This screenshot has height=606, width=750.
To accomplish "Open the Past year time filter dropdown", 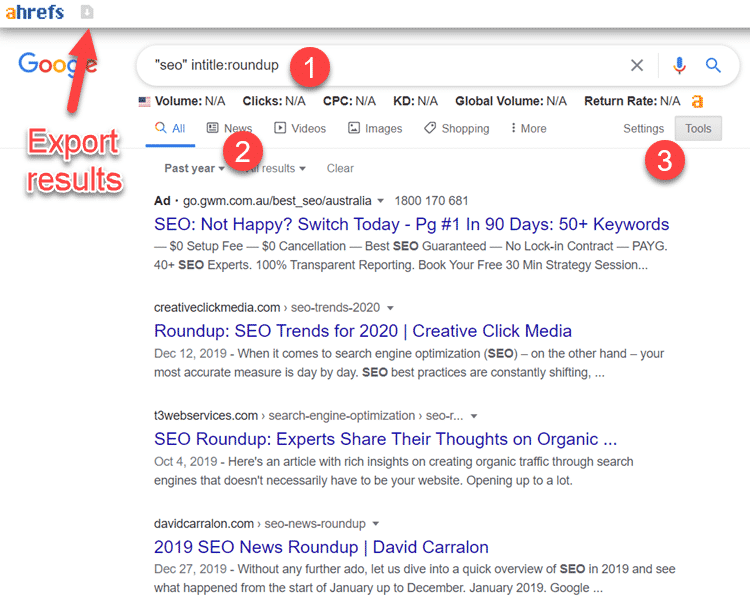I will [x=194, y=168].
